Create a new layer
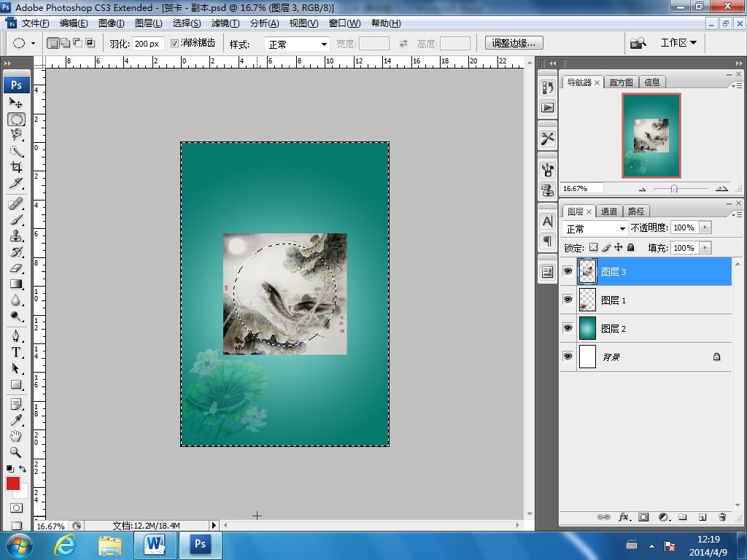Image resolution: width=747 pixels, height=560 pixels. 703,517
